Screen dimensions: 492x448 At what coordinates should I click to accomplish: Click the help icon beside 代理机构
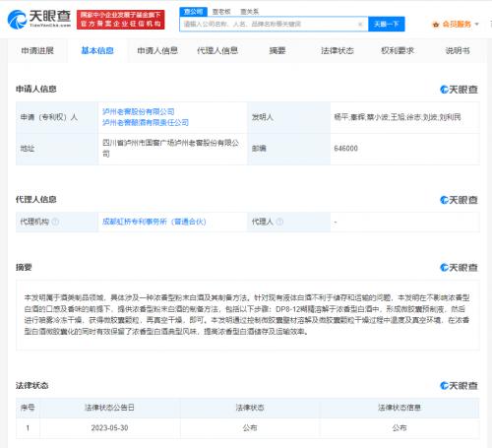click(x=55, y=222)
